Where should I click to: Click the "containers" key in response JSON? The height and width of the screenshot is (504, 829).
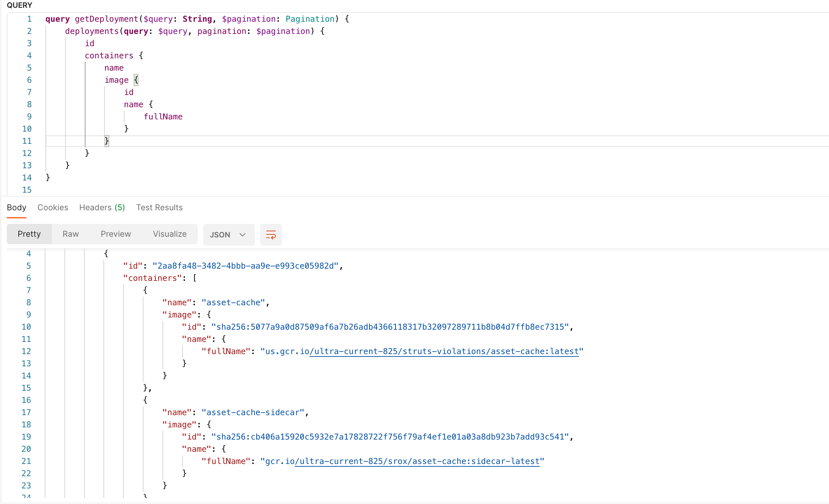click(x=152, y=278)
